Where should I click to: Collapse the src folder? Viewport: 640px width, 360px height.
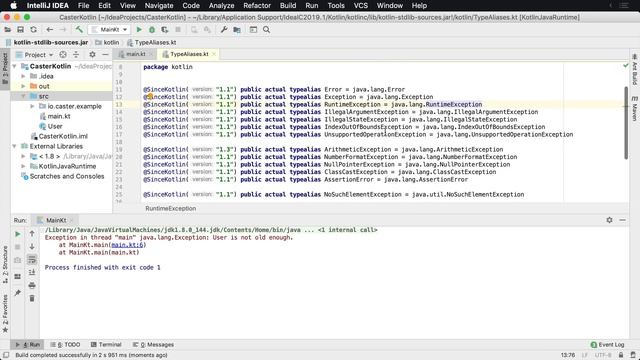coord(23,96)
